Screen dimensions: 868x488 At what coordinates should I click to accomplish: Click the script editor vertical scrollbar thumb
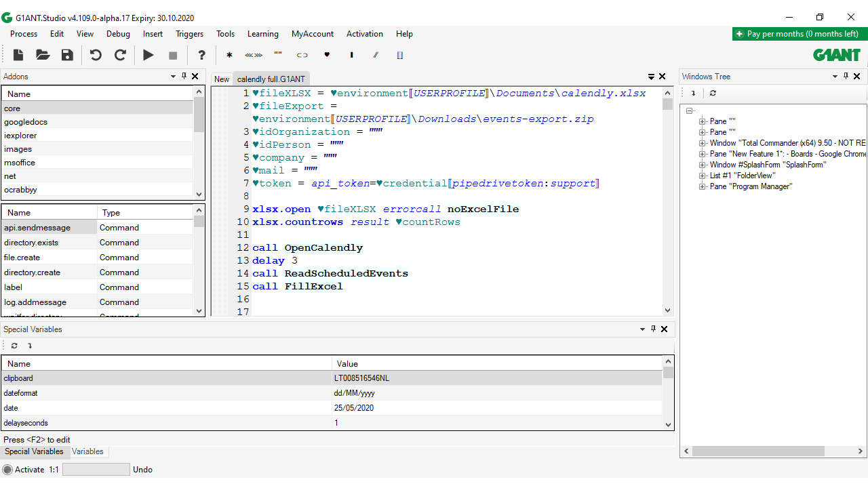point(667,104)
